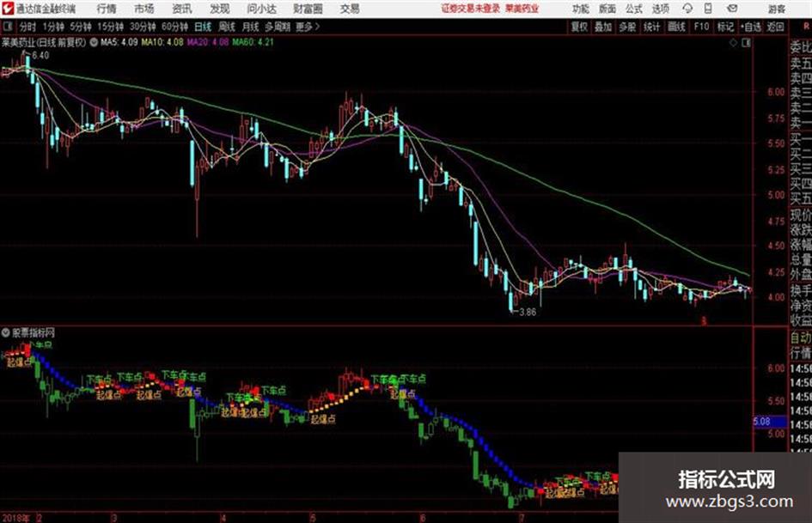Open the F10 company info button
Image resolution: width=812 pixels, height=523 pixels.
[x=701, y=27]
